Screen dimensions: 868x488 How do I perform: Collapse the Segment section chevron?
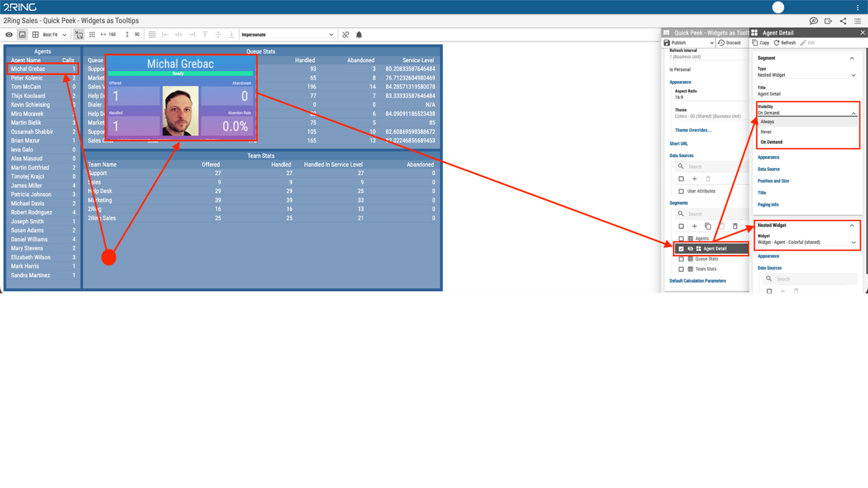pos(852,58)
